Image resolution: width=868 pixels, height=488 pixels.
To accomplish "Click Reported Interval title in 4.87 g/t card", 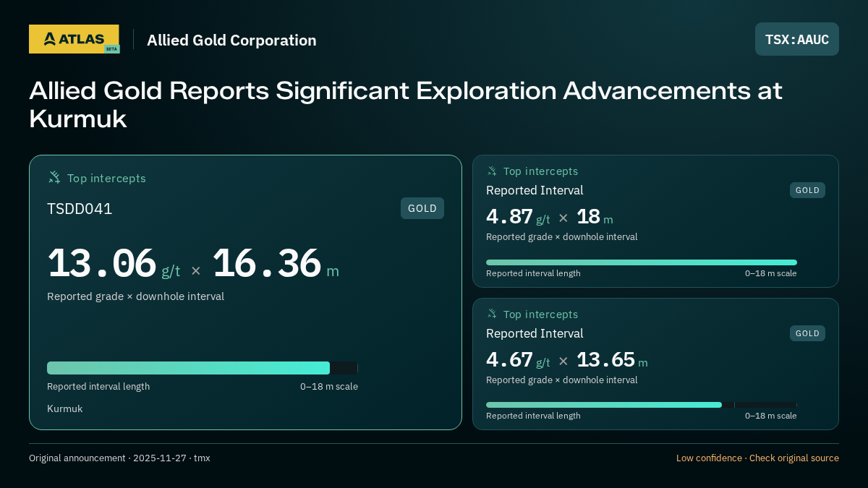I will point(535,190).
